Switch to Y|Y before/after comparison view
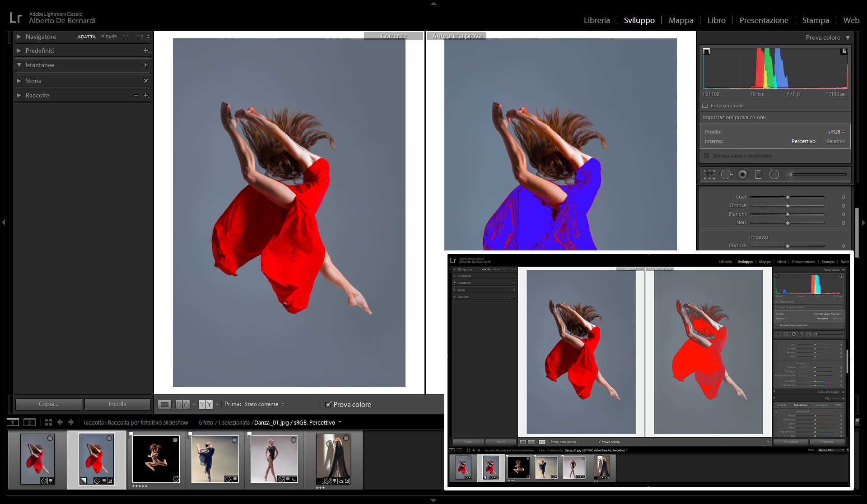This screenshot has width=867, height=504. tap(205, 405)
